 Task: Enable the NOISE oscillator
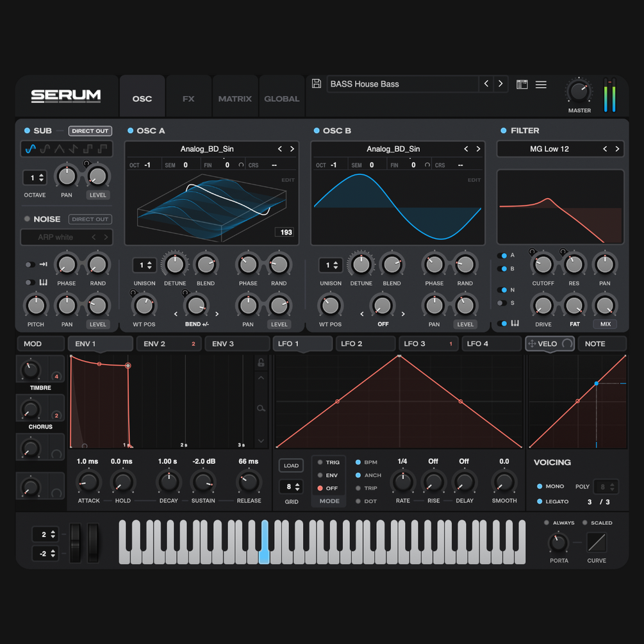(x=27, y=219)
